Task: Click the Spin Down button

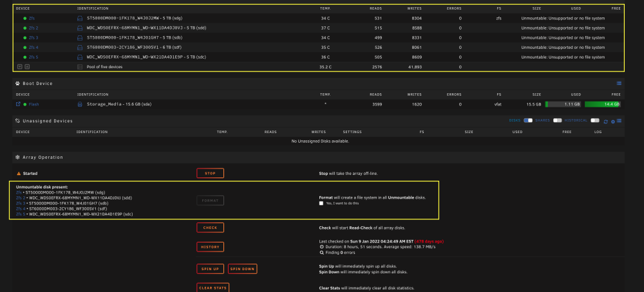Action: click(x=242, y=269)
